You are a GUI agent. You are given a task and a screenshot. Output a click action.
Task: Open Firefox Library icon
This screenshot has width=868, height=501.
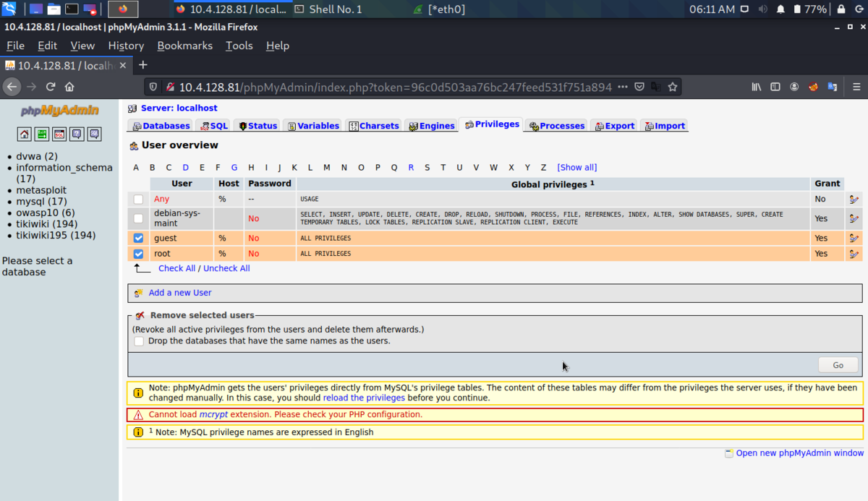[x=757, y=87]
